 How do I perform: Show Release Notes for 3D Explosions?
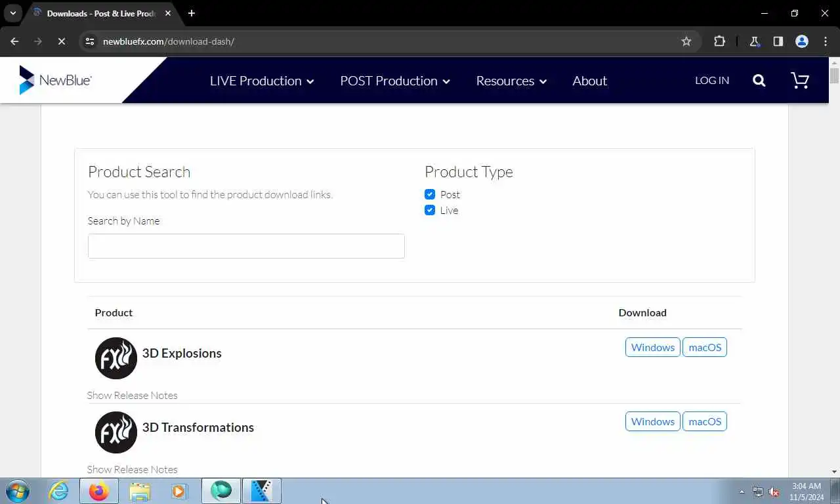pyautogui.click(x=132, y=395)
